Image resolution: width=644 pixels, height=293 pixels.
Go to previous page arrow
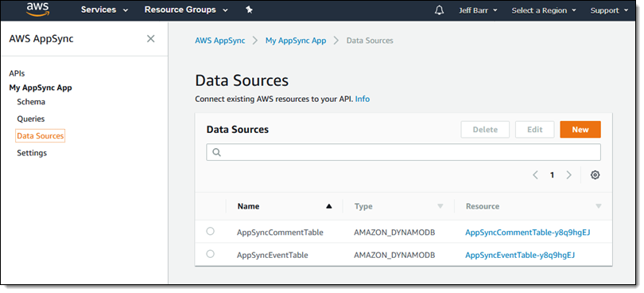(x=535, y=175)
